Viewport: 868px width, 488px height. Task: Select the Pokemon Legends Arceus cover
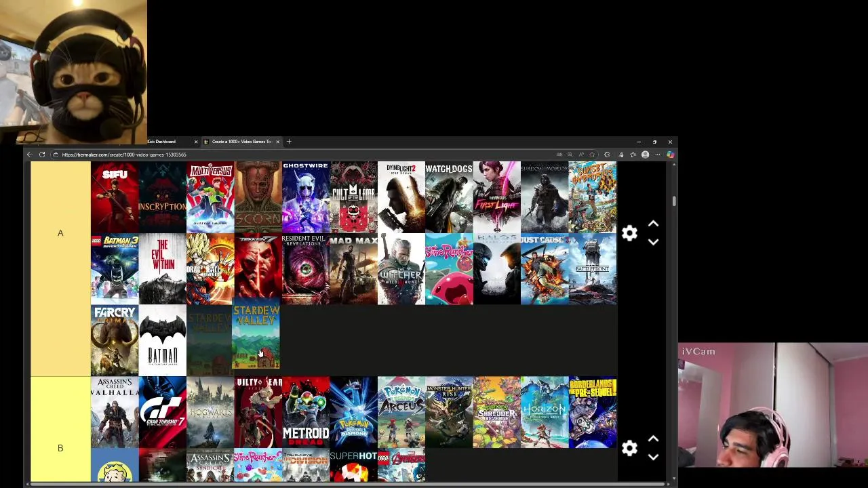[x=401, y=413]
